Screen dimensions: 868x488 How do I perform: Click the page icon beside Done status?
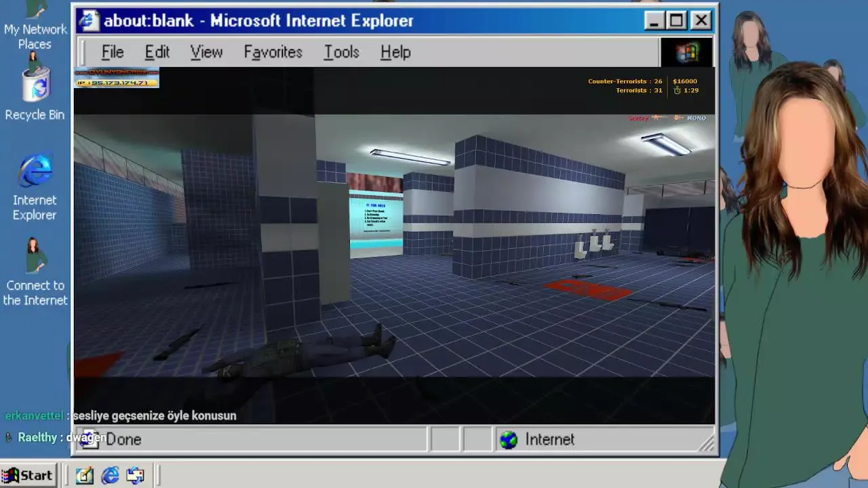[90, 439]
